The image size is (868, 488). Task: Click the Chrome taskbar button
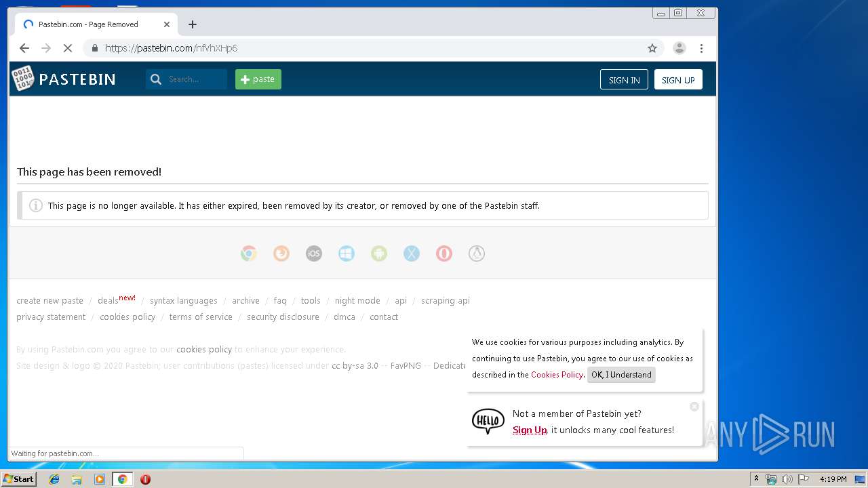[122, 479]
